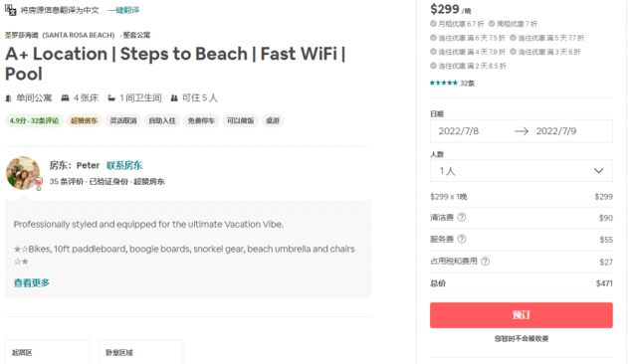Click the red 预订 booking button
Screen dimensions: 637x364
(522, 315)
